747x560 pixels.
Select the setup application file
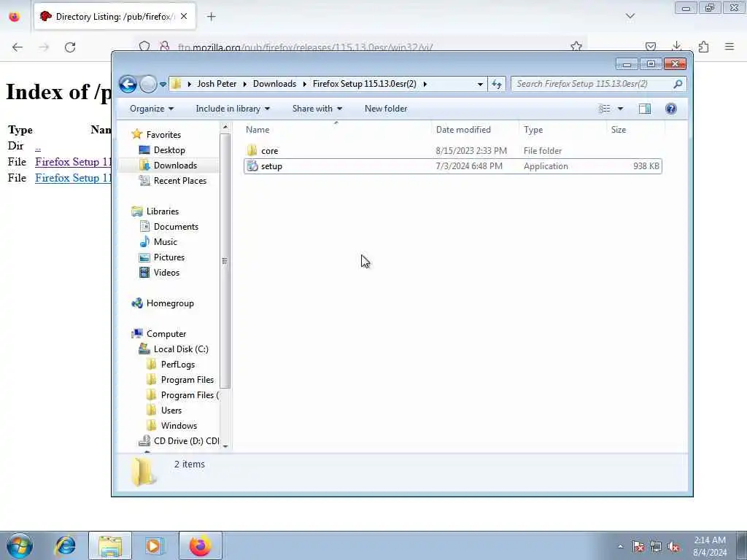click(x=452, y=166)
